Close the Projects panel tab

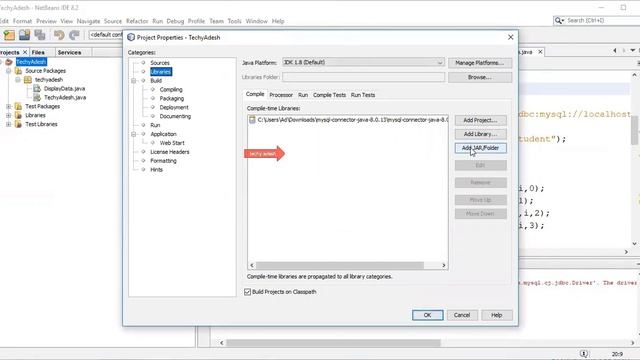point(25,52)
